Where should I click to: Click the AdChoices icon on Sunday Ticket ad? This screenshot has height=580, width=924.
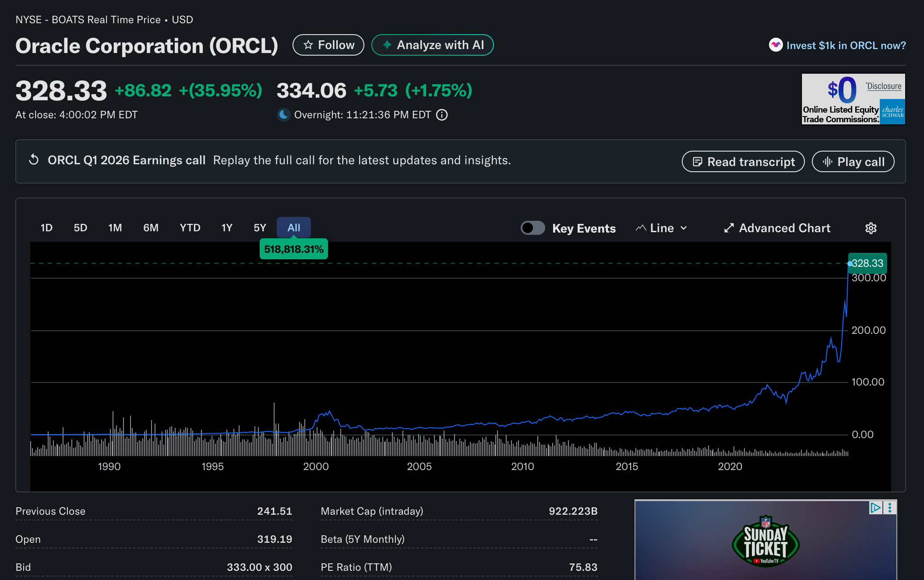click(x=875, y=508)
